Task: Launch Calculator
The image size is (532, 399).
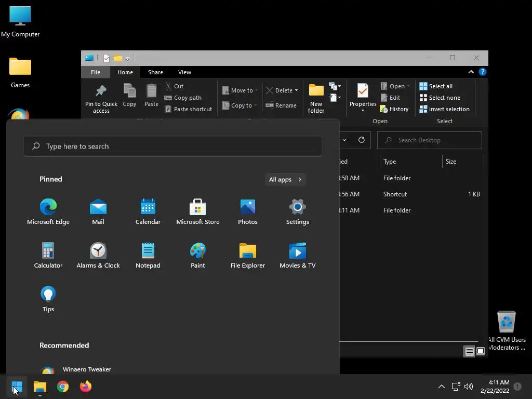Action: coord(48,256)
